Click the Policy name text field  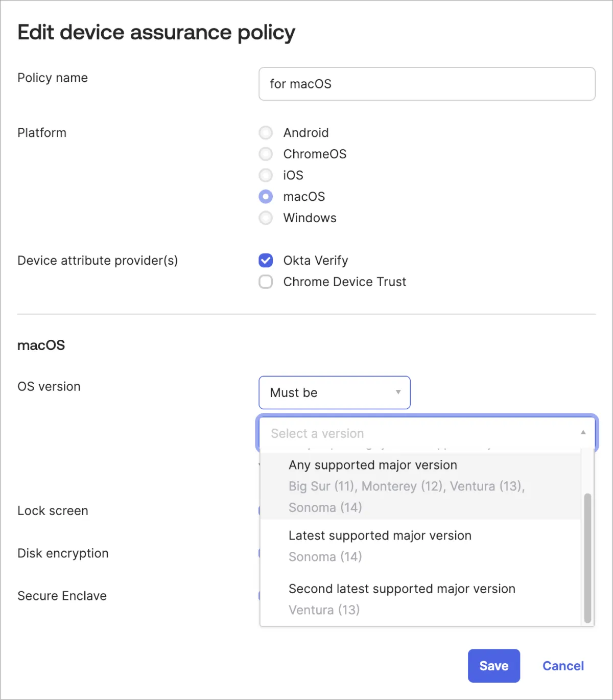tap(427, 84)
